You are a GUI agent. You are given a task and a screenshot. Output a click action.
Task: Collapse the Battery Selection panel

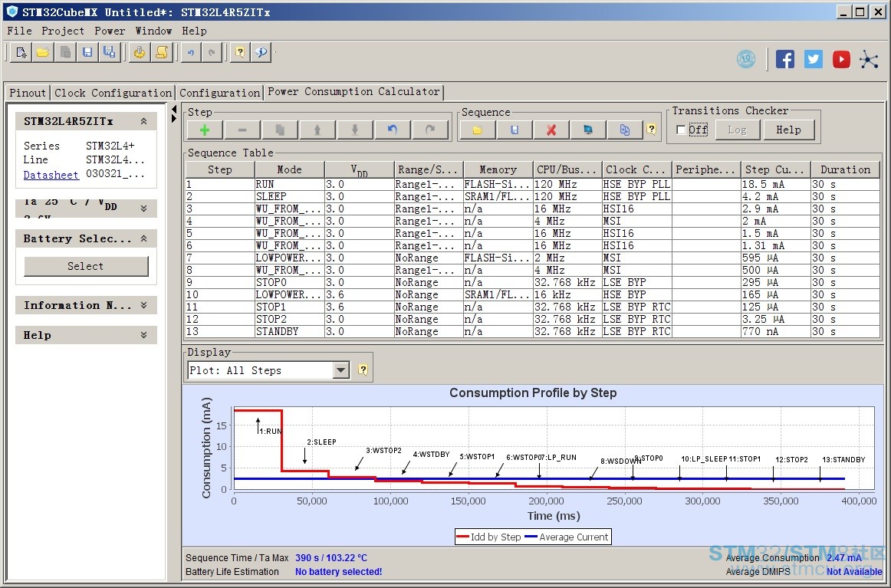143,238
